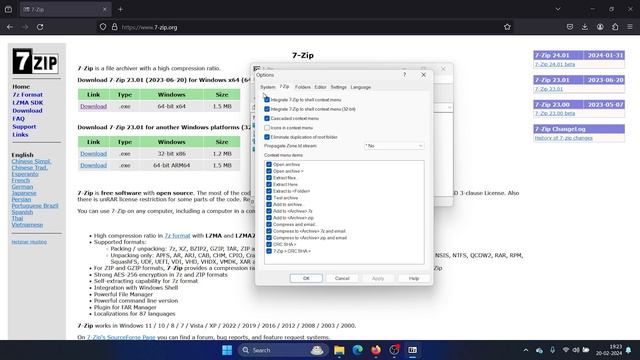Open the notification bell icon
This screenshot has width=640, height=360.
coord(629,350)
